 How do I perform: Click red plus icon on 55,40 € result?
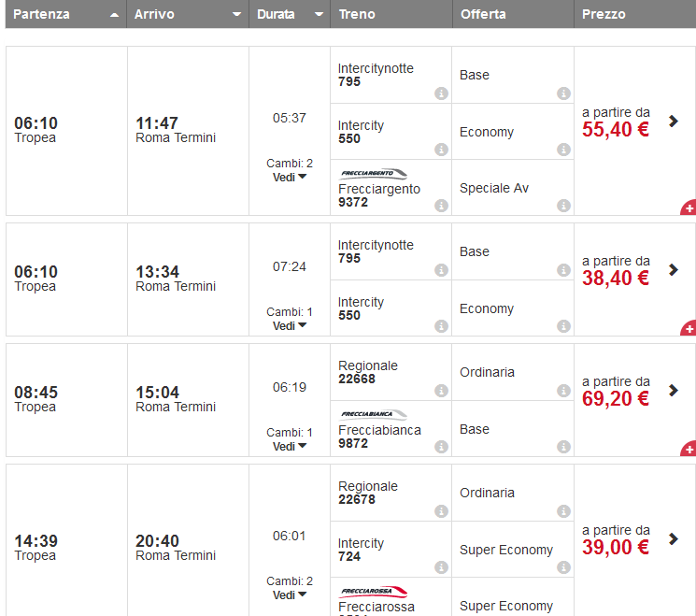689,208
